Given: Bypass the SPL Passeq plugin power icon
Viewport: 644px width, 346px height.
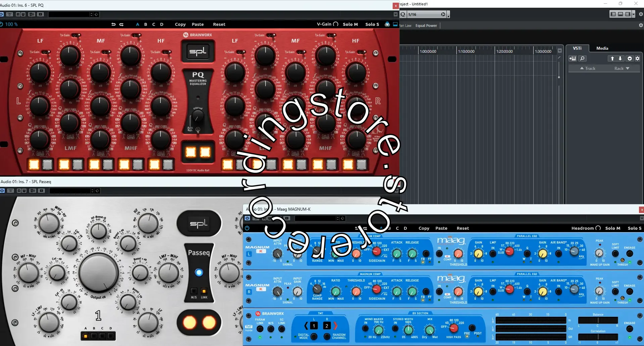Looking at the screenshot, I should pyautogui.click(x=2, y=190).
